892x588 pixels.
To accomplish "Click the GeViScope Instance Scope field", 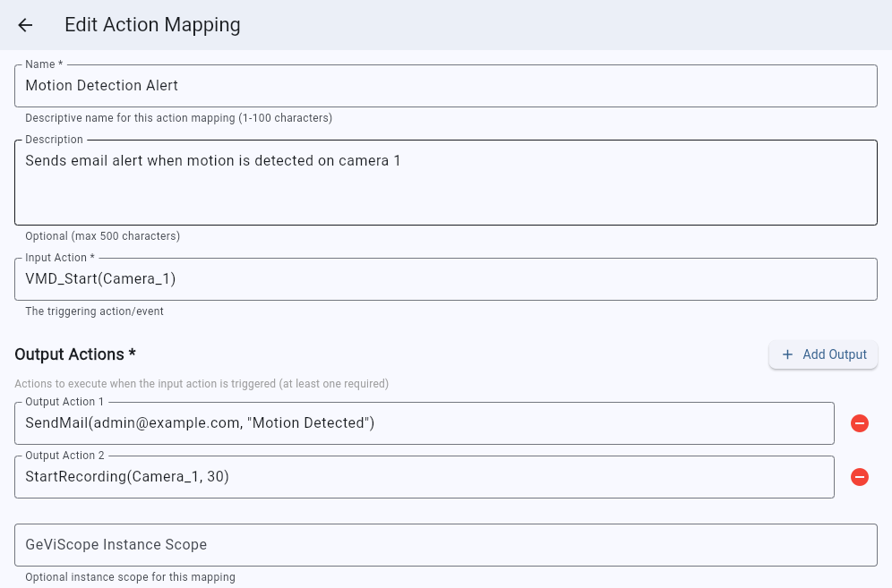I will (445, 545).
